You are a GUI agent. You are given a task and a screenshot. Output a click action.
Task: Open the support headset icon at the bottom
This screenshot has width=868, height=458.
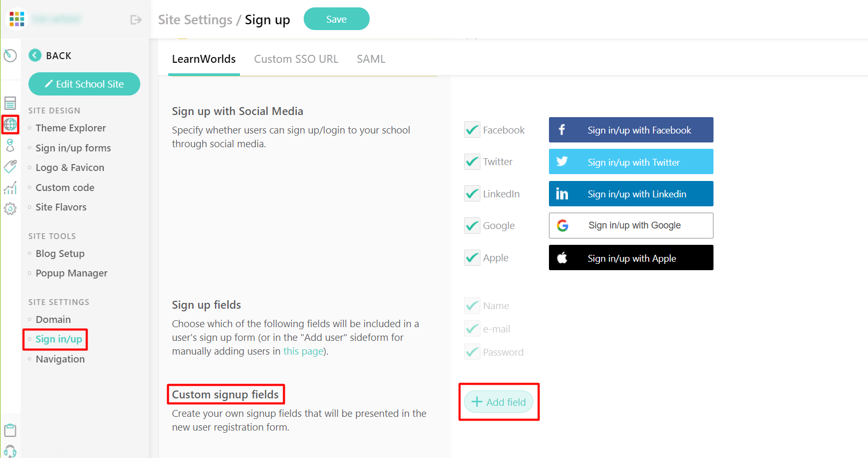tap(10, 451)
